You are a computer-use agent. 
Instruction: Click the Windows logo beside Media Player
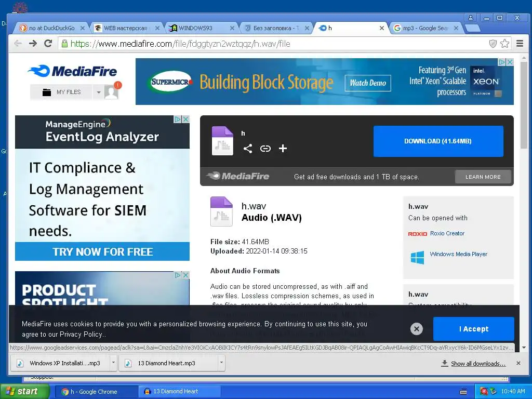[417, 258]
